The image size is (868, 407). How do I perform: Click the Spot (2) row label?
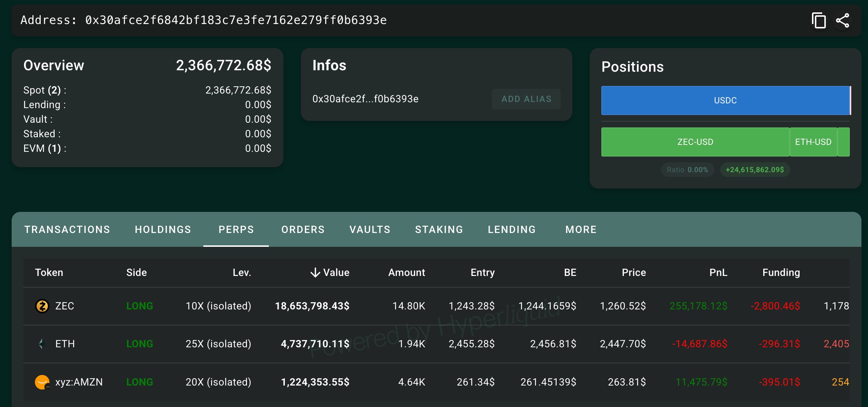(45, 90)
